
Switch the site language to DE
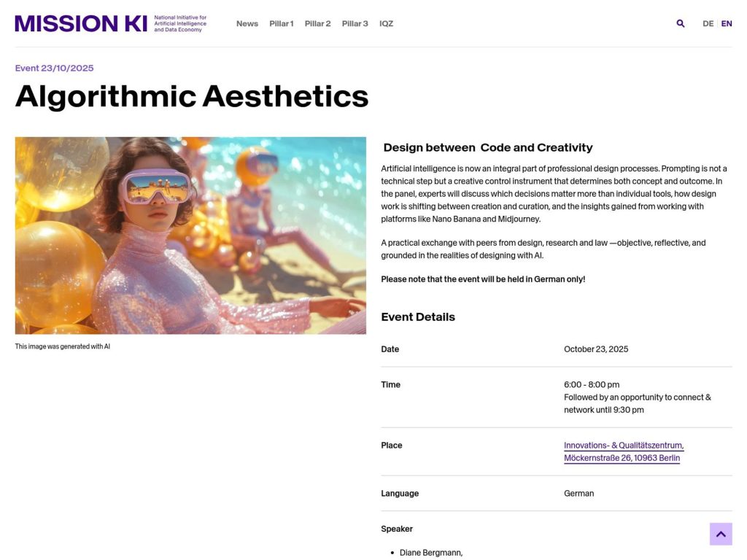[708, 23]
